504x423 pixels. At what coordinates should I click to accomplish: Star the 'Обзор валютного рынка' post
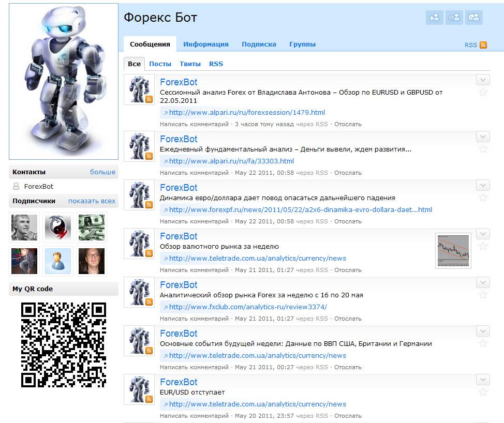(x=483, y=246)
